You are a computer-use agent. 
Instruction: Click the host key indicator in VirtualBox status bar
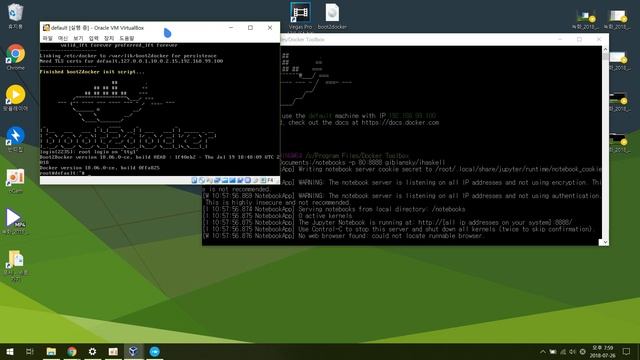(x=270, y=180)
